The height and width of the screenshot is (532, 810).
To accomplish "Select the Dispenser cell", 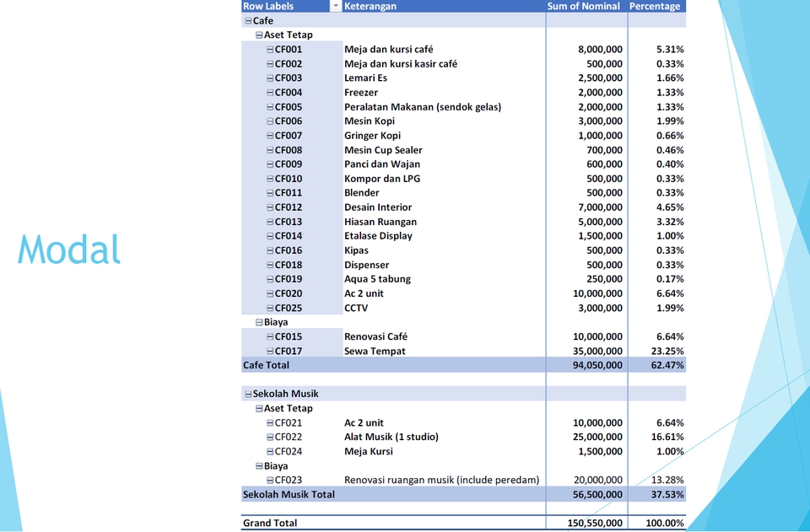I will 367,265.
